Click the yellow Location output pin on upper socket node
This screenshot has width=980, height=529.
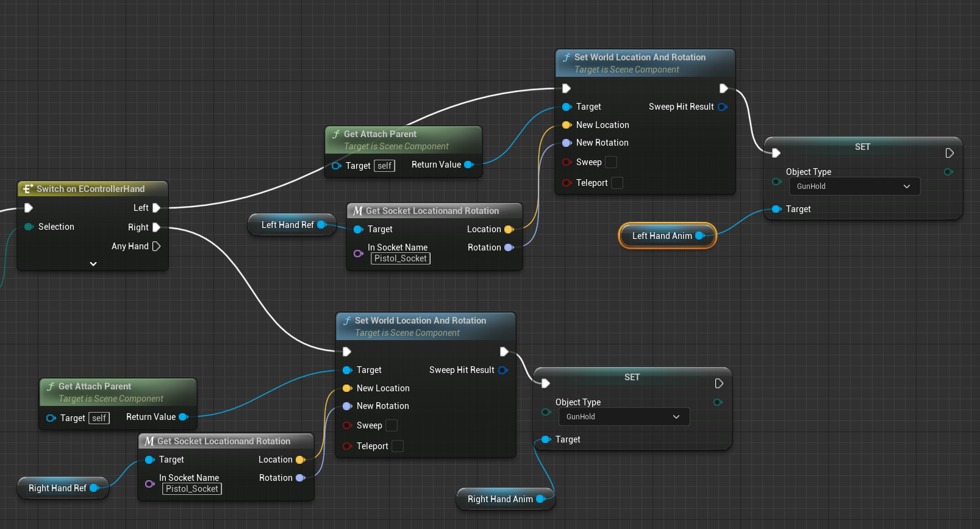click(509, 229)
